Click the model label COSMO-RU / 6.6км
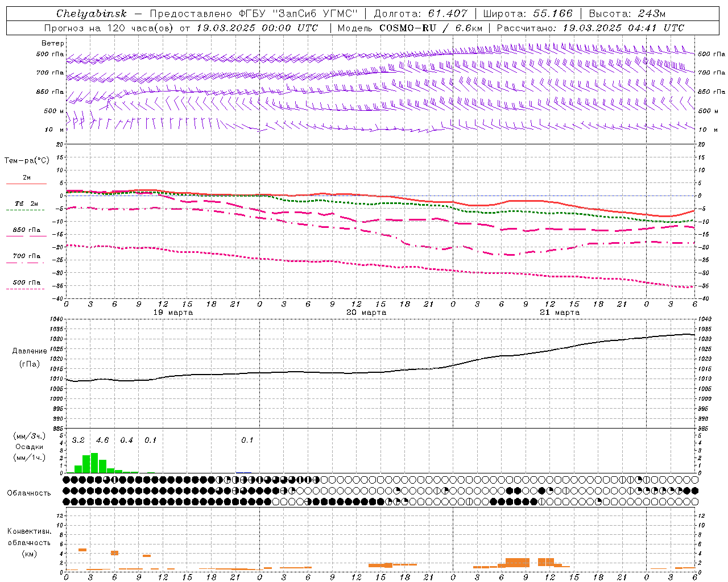This screenshot has height=582, width=728. point(410,28)
